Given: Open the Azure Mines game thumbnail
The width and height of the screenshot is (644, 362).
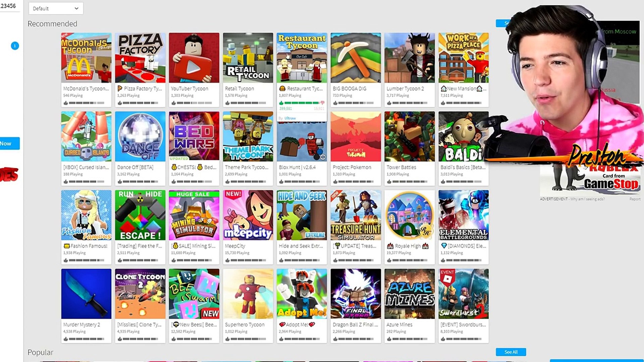Looking at the screenshot, I should [410, 294].
